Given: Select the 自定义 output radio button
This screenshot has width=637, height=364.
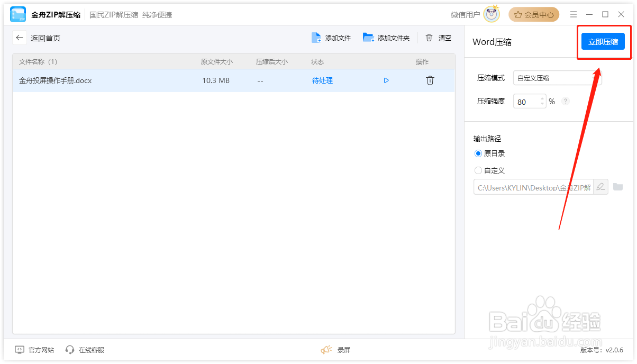Looking at the screenshot, I should tap(478, 170).
